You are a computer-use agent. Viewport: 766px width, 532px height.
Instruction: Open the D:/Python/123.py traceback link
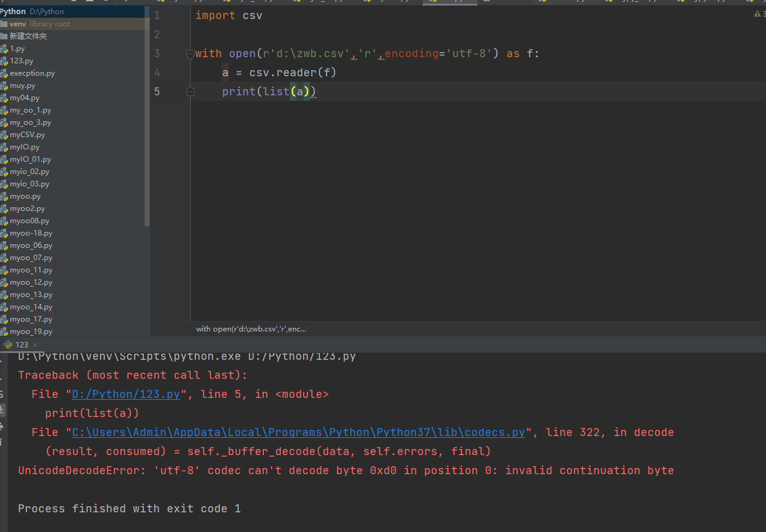tap(126, 394)
